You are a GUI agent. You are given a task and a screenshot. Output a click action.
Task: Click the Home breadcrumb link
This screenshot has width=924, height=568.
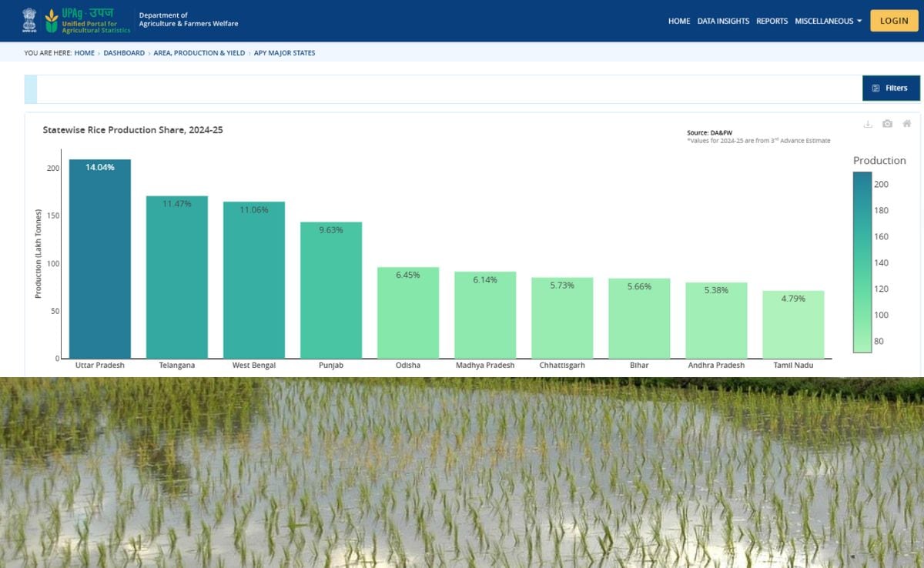click(85, 53)
